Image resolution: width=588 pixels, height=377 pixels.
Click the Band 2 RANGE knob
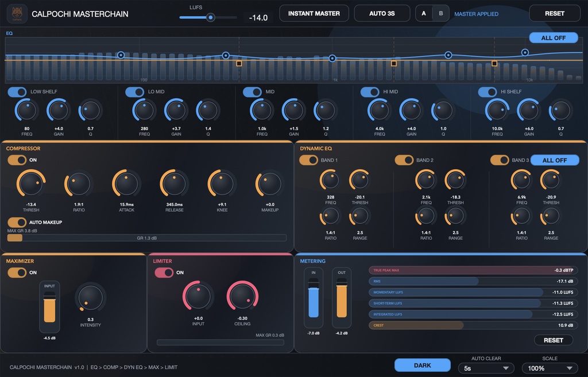tap(455, 216)
